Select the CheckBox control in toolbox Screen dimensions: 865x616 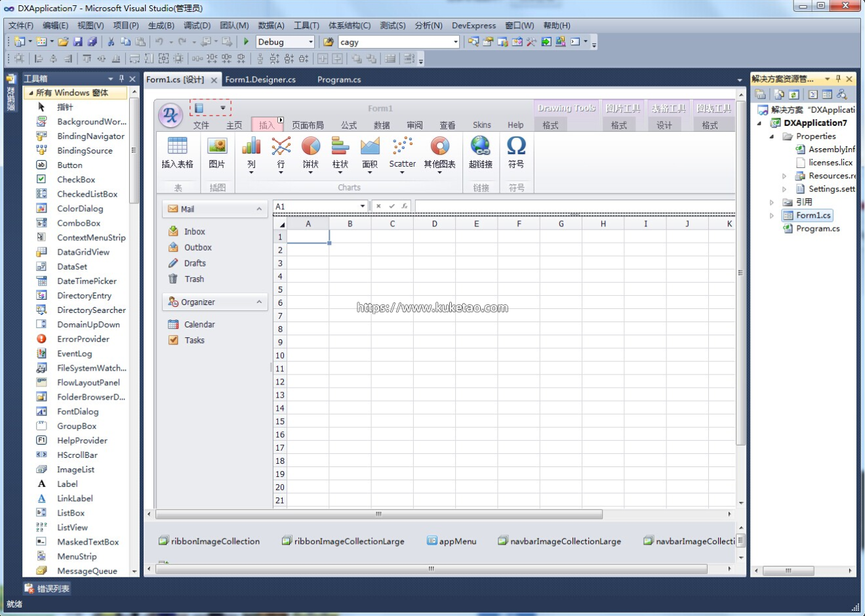coord(75,180)
